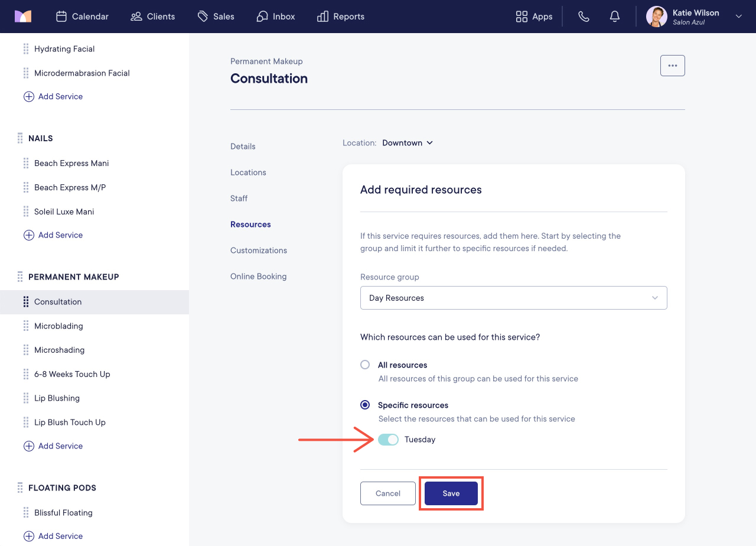756x546 pixels.
Task: Expand the user account menu chevron
Action: pos(738,17)
